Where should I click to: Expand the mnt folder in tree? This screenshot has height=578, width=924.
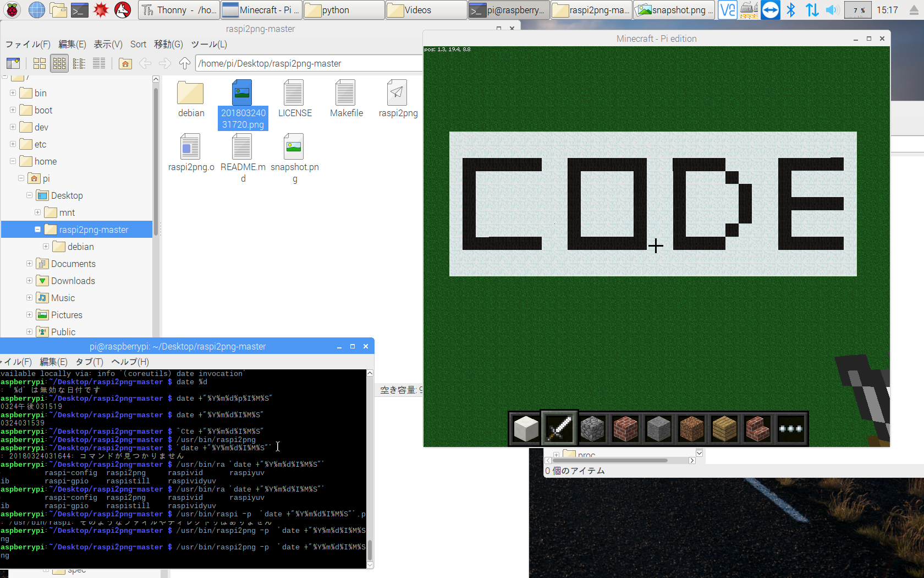37,212
